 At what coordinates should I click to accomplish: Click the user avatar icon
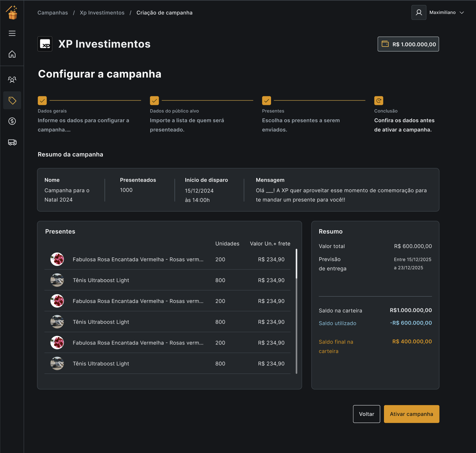click(419, 12)
